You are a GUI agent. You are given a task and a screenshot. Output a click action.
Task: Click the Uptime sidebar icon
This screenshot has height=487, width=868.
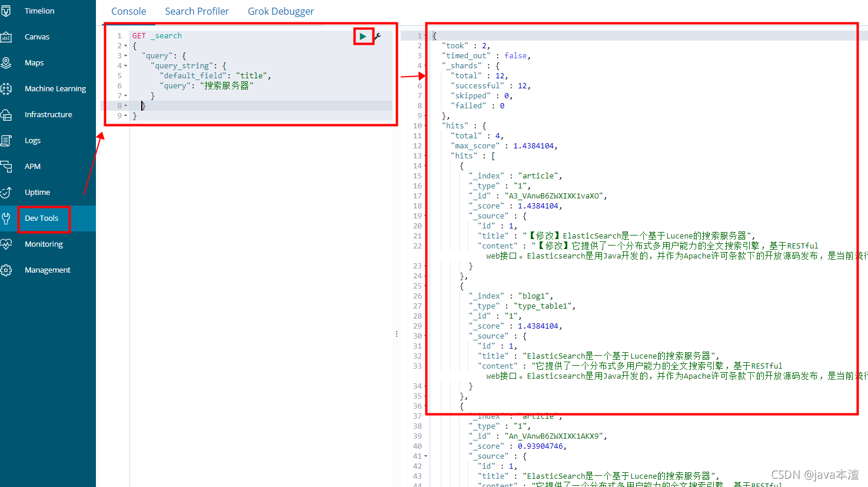[x=6, y=193]
